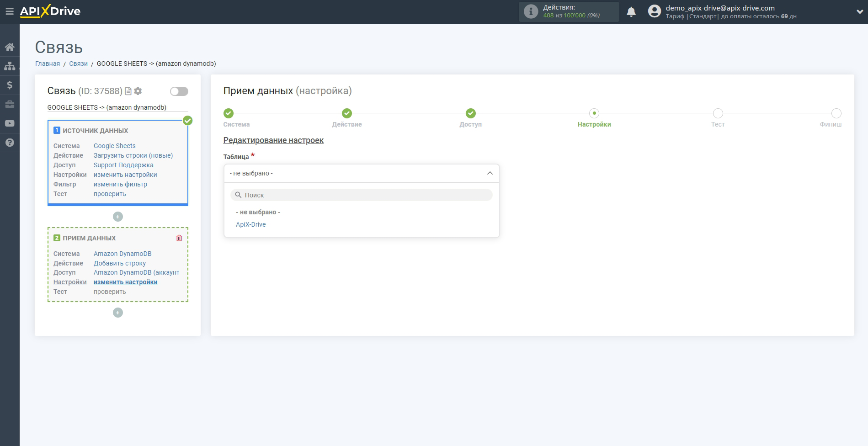The height and width of the screenshot is (446, 868).
Task: Add a block after data receiver
Action: [118, 313]
